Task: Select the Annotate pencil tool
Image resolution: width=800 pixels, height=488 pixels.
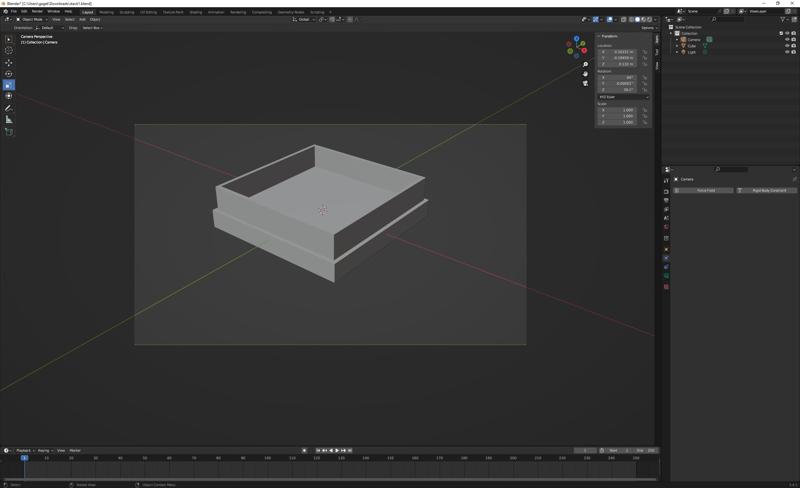Action: point(9,108)
